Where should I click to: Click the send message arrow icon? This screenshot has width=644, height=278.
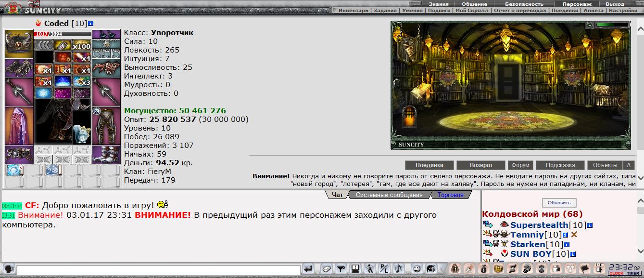pos(308,268)
